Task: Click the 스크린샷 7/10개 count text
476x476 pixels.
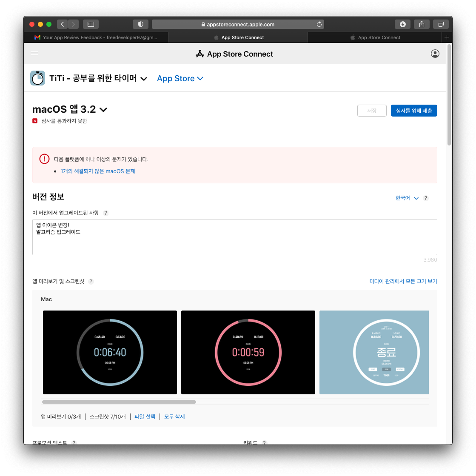Action: coord(108,416)
